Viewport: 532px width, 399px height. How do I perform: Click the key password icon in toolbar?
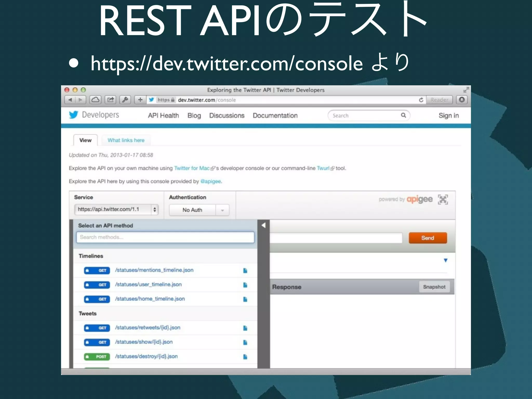point(125,100)
